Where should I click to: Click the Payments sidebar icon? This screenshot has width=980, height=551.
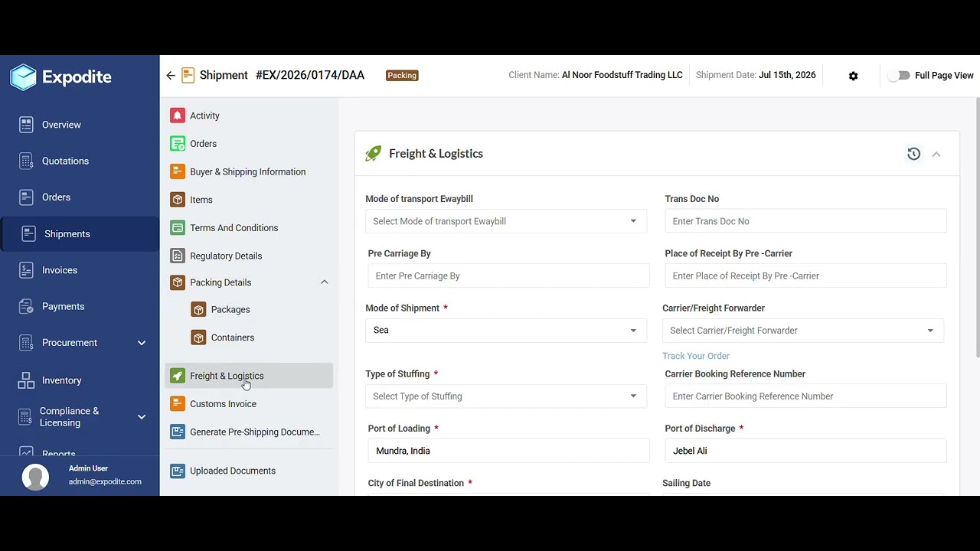[26, 306]
